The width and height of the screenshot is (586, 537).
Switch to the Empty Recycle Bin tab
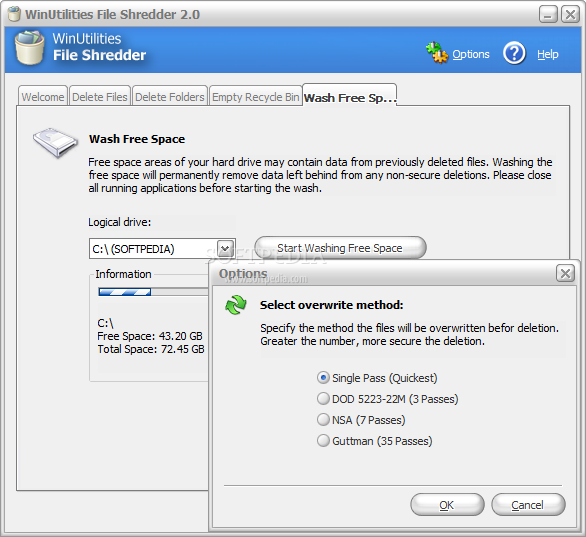256,96
